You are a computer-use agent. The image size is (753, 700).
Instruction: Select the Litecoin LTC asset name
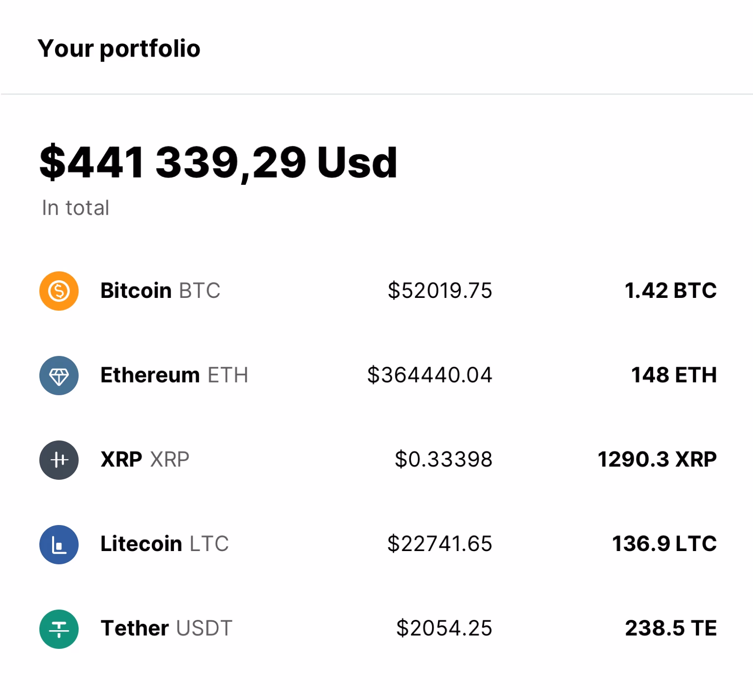164,544
